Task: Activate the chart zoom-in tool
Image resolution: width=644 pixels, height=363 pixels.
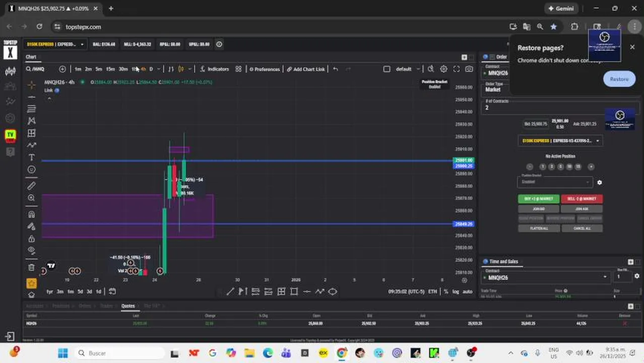Action: (x=31, y=198)
